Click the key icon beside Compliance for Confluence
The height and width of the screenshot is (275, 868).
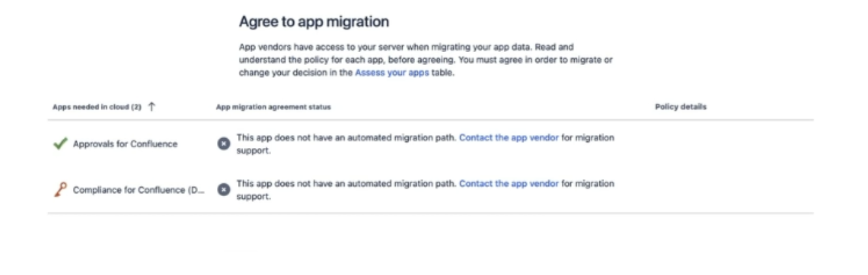click(60, 190)
